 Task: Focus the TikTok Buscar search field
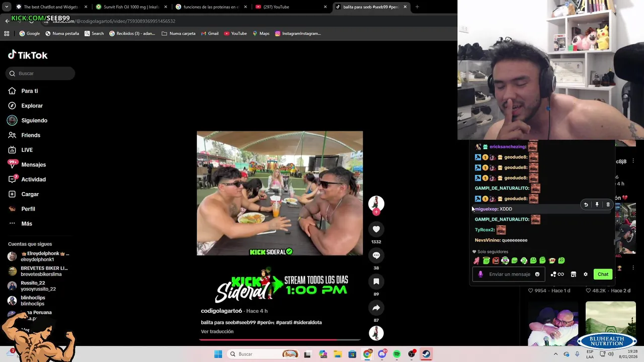point(40,73)
